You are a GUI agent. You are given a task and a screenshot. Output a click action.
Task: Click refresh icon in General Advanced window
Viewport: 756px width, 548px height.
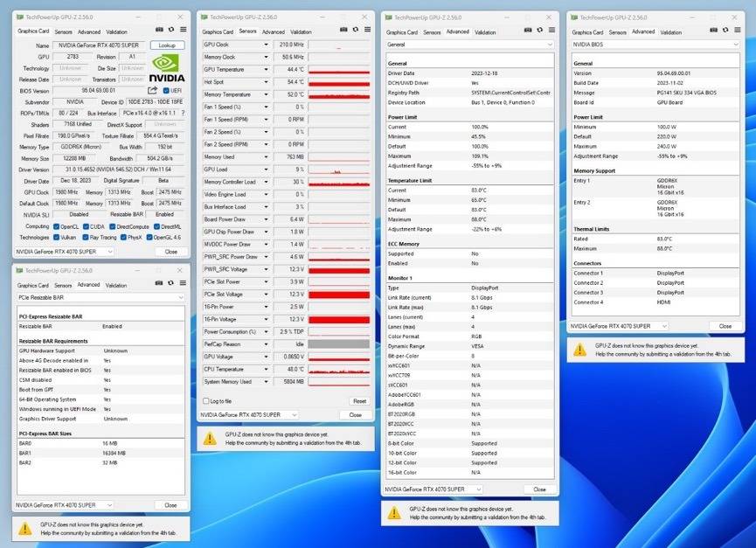click(539, 30)
